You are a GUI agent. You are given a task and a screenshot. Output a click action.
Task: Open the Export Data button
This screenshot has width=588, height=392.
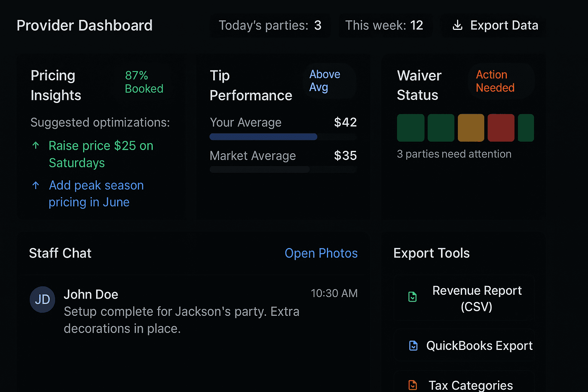(x=495, y=26)
